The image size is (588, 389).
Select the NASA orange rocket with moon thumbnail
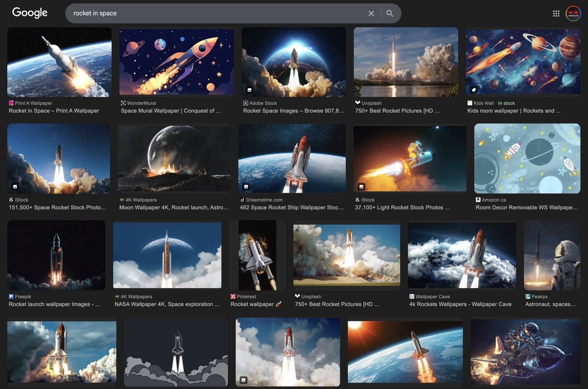pos(167,255)
